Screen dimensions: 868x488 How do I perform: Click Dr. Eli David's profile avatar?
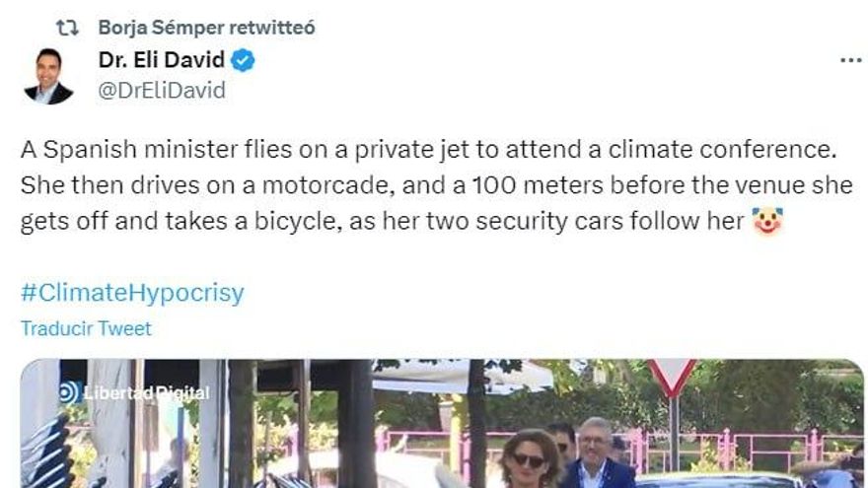point(48,76)
